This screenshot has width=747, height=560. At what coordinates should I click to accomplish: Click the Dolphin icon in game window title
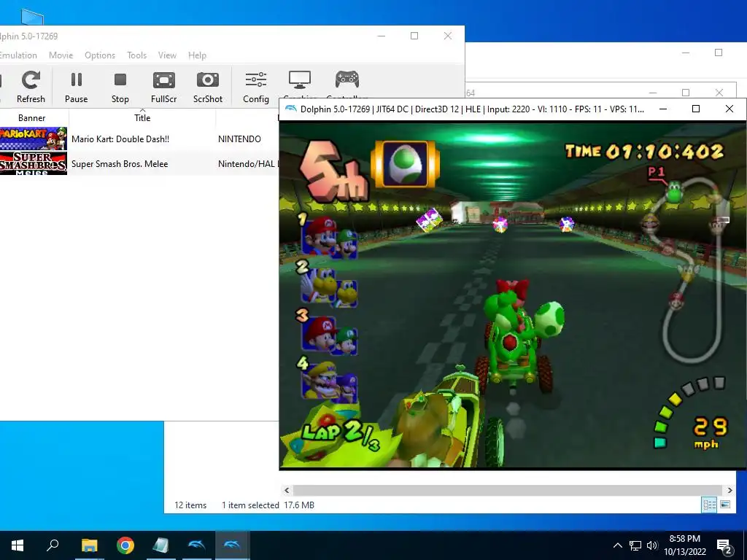290,109
